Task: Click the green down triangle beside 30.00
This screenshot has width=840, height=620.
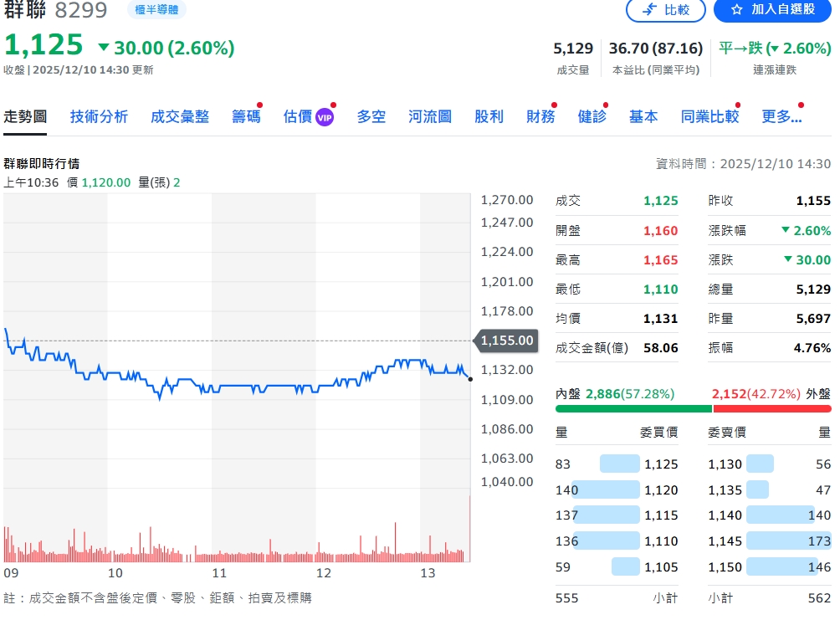Action: click(x=105, y=48)
